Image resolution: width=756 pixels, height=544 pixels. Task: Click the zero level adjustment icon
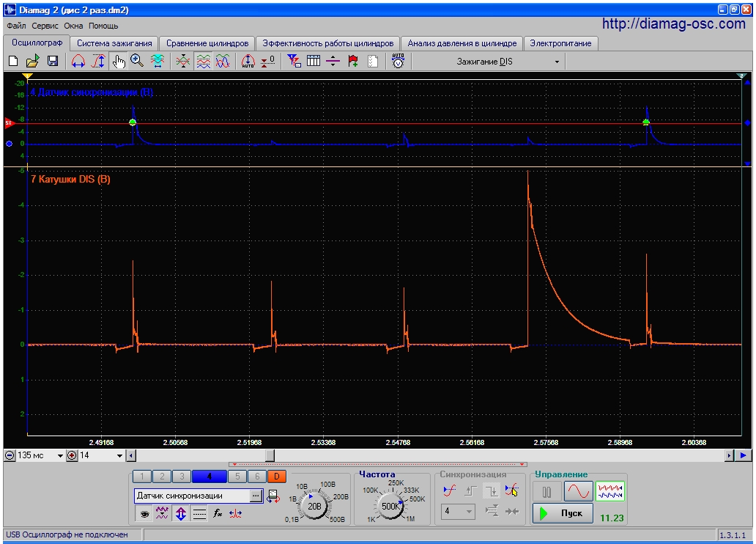click(267, 62)
